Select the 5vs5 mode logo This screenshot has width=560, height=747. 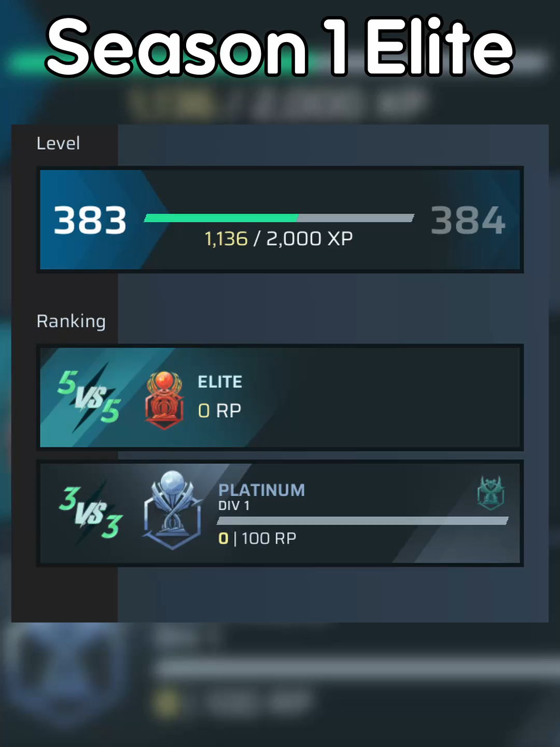89,396
